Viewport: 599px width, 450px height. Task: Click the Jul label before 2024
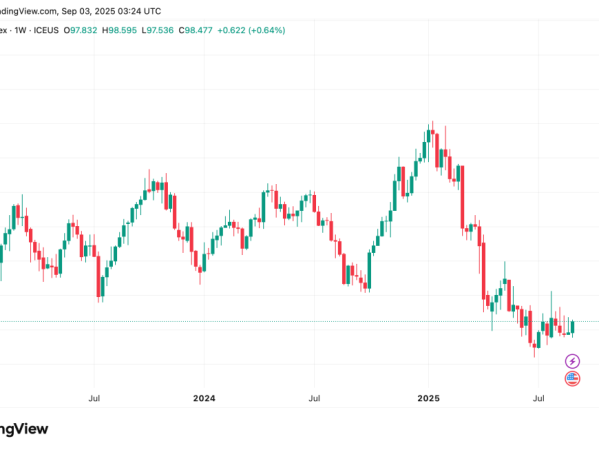click(x=94, y=398)
